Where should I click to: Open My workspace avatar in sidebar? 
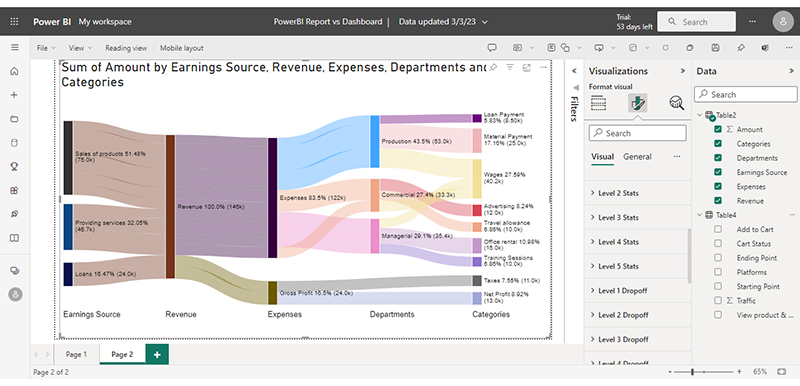click(x=15, y=294)
